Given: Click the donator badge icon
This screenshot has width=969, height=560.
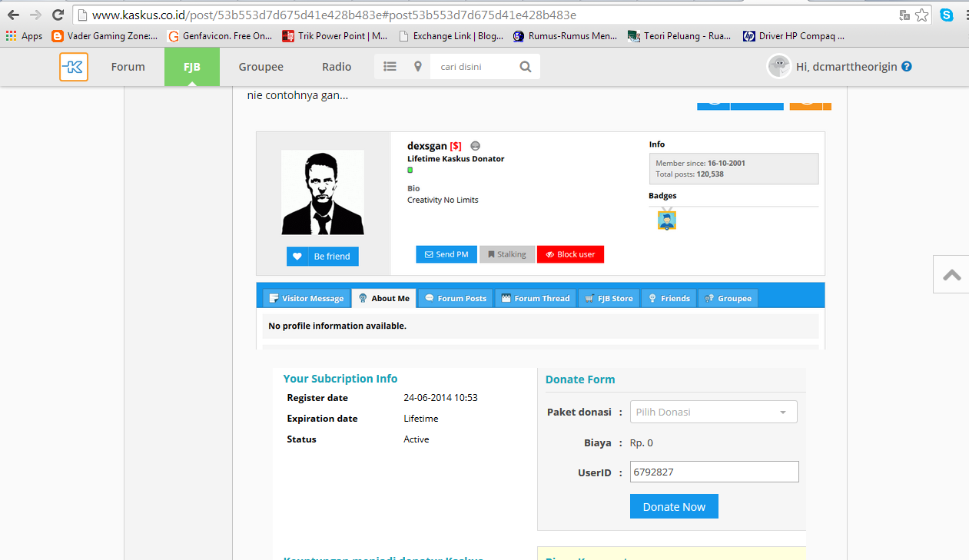Looking at the screenshot, I should (x=667, y=220).
